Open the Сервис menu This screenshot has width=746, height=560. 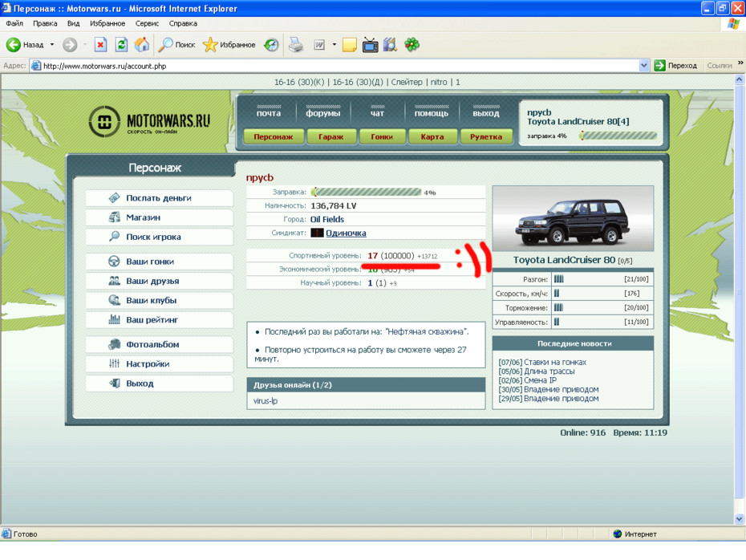point(147,23)
